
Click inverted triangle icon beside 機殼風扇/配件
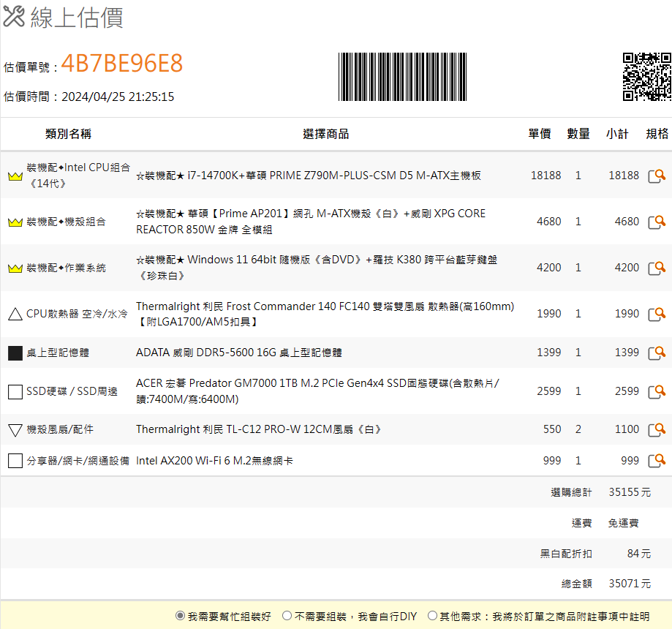tap(15, 429)
